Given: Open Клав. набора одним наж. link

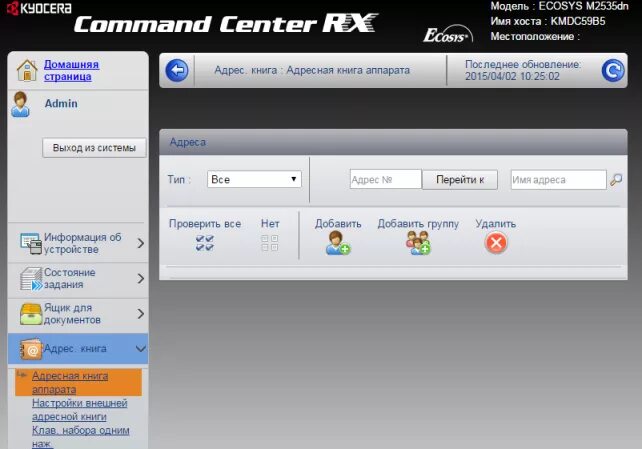Looking at the screenshot, I should [x=80, y=437].
